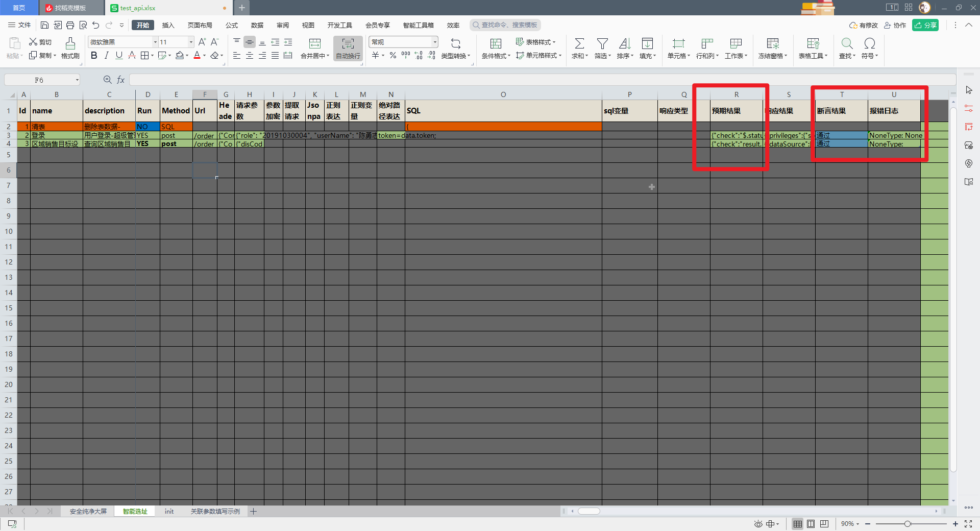The height and width of the screenshot is (531, 980).
Task: Toggle Wrap Text (自动换行)
Action: click(x=348, y=49)
